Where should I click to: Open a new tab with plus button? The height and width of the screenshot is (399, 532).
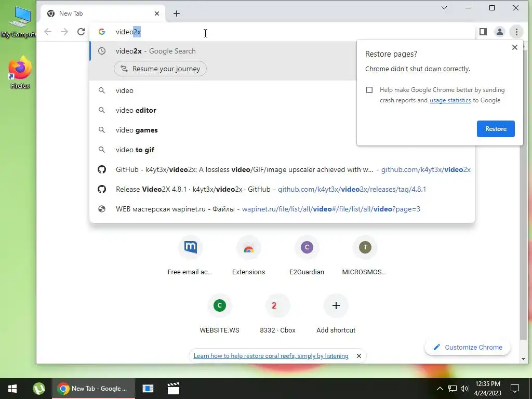click(x=177, y=14)
